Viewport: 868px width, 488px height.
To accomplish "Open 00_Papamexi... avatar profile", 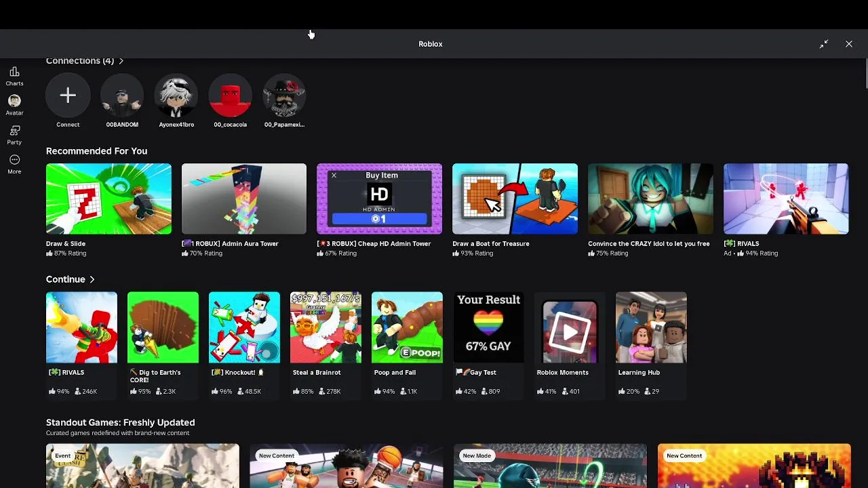I will (x=285, y=96).
